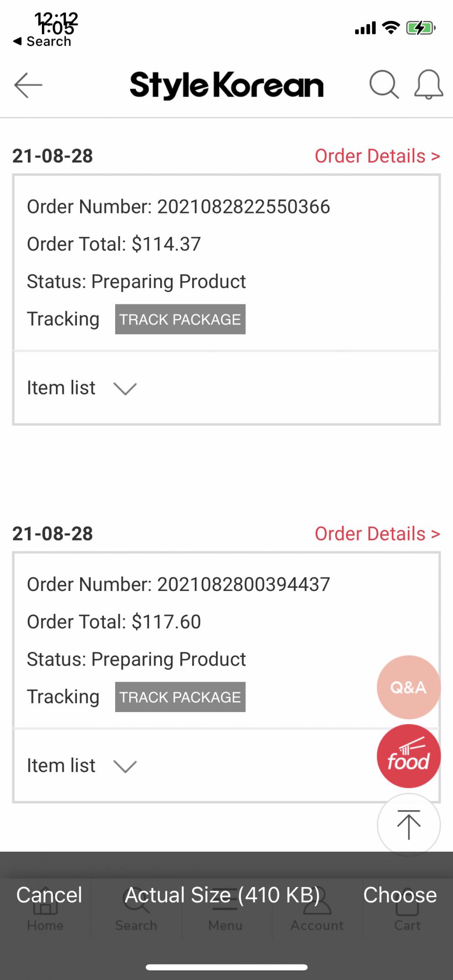
Task: Open the red food floating icon
Action: [x=408, y=756]
